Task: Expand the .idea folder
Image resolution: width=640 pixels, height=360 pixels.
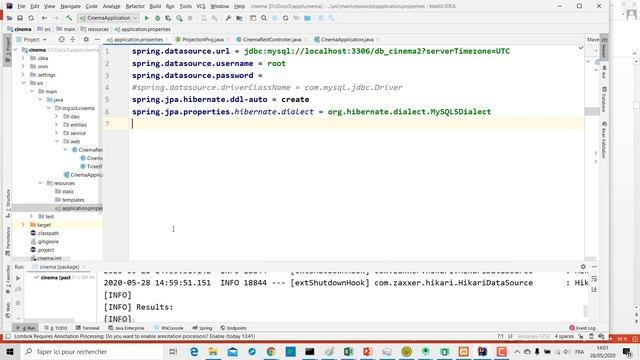Action: coord(23,58)
